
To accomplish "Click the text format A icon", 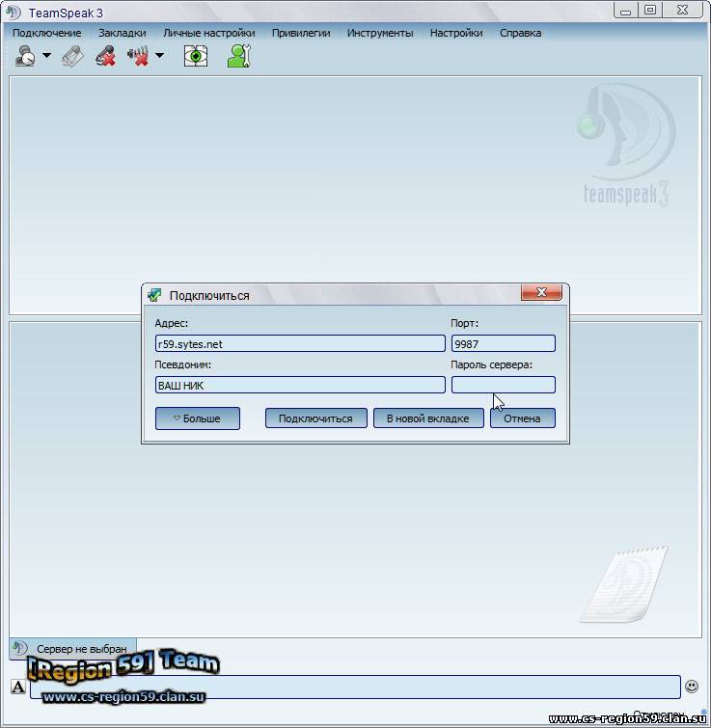I will tap(18, 687).
